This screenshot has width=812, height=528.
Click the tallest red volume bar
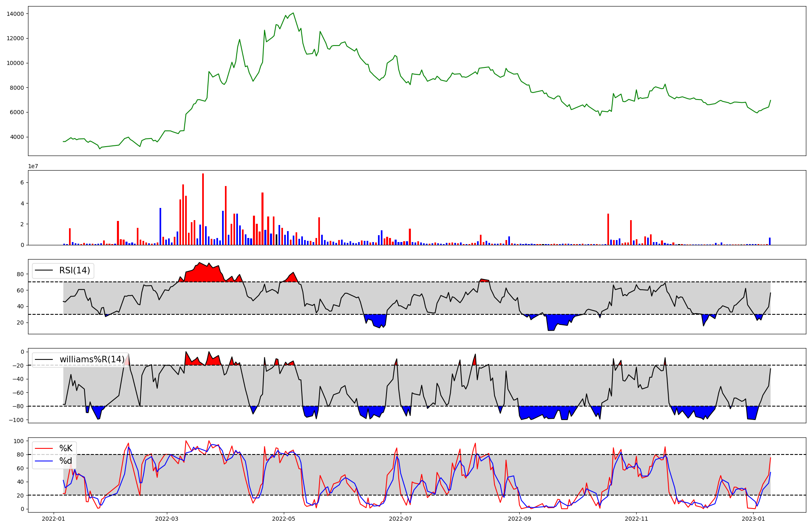tap(203, 209)
